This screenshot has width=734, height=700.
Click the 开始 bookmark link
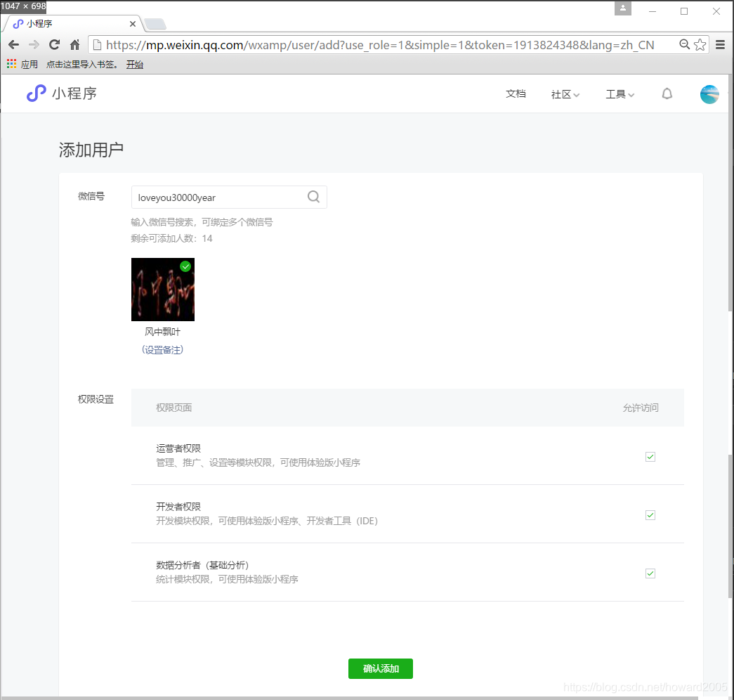coord(135,65)
